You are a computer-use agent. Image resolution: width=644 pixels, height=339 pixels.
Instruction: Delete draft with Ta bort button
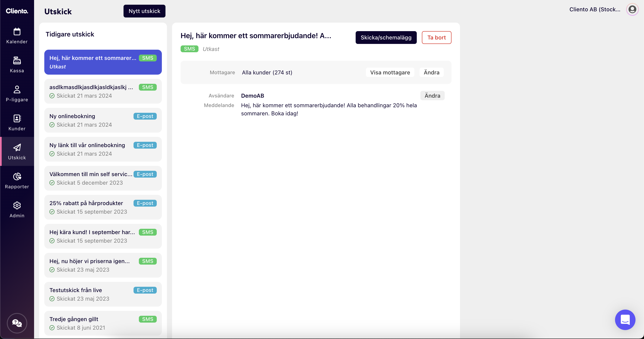pyautogui.click(x=437, y=38)
